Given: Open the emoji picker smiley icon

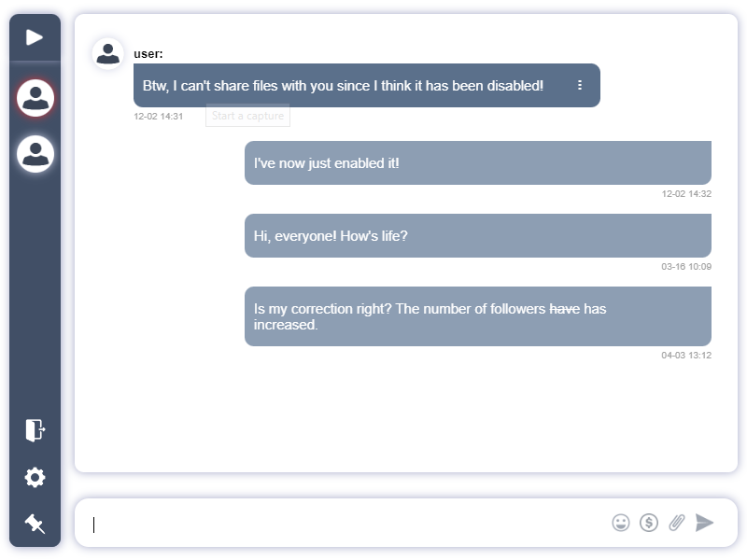Looking at the screenshot, I should 621,523.
